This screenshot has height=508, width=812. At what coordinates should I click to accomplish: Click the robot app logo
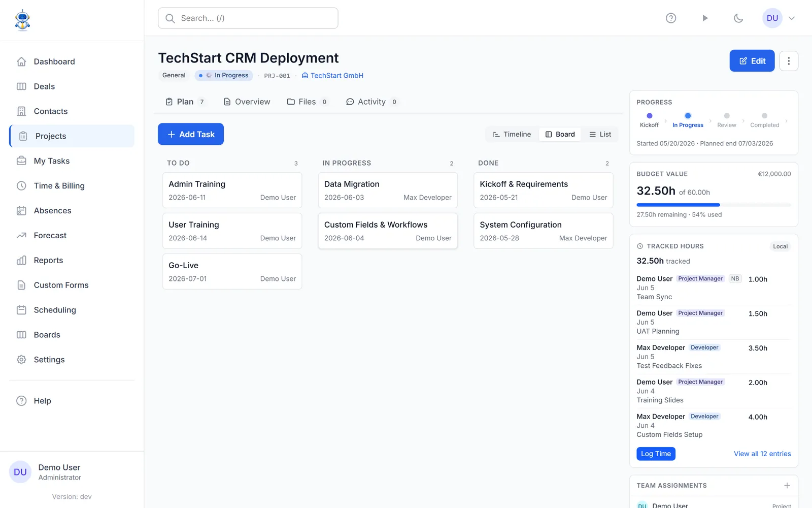tap(22, 20)
